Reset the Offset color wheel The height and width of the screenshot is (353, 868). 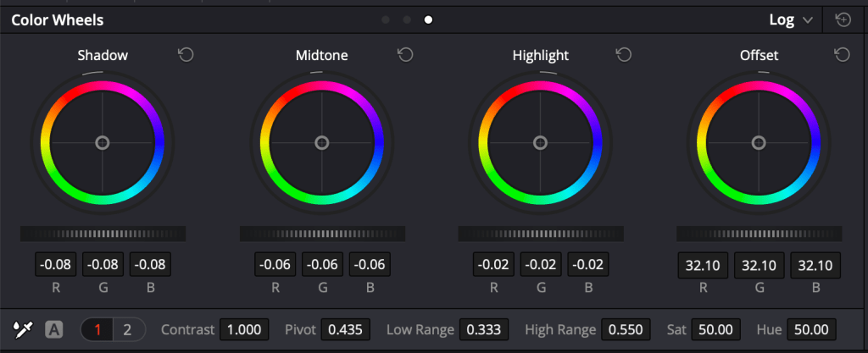coord(842,55)
